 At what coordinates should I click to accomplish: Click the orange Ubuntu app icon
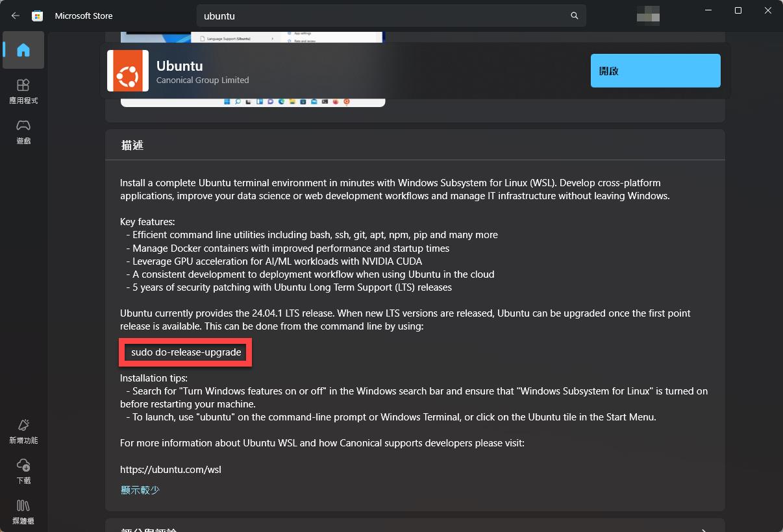tap(128, 71)
